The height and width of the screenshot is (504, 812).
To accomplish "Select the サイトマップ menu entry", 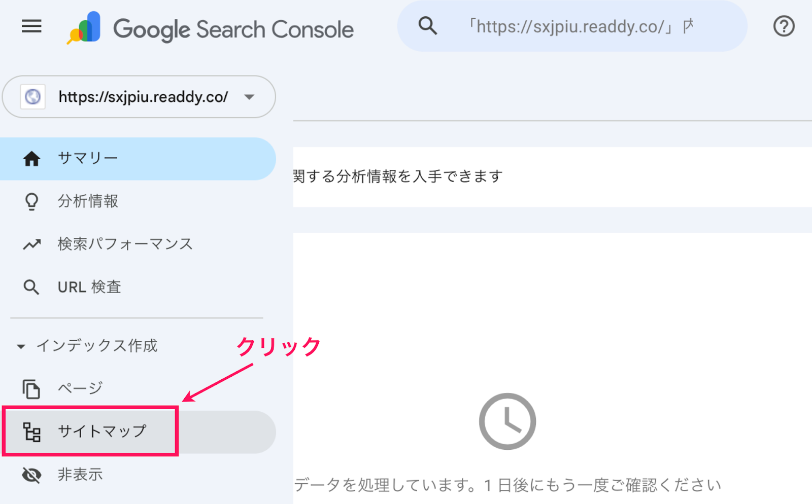I will (100, 431).
